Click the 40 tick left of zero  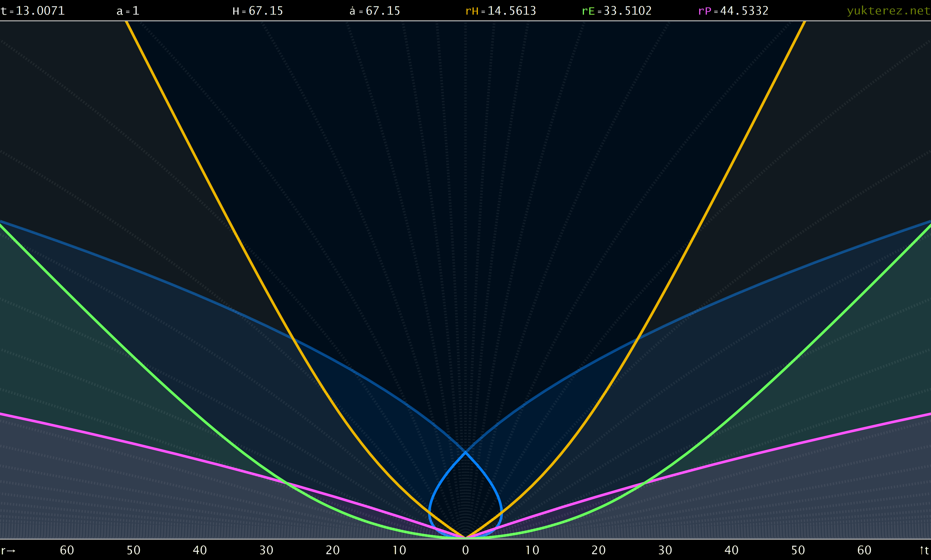tap(200, 550)
